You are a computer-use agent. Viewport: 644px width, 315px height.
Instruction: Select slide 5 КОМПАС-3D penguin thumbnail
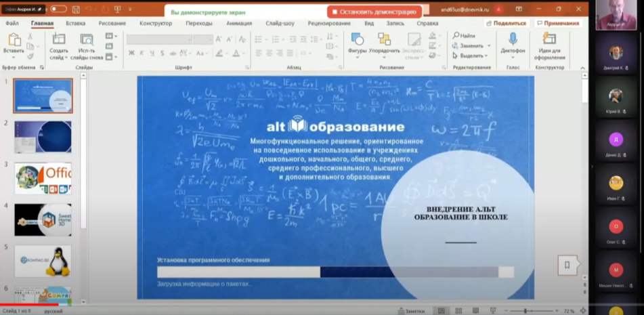coord(43,261)
